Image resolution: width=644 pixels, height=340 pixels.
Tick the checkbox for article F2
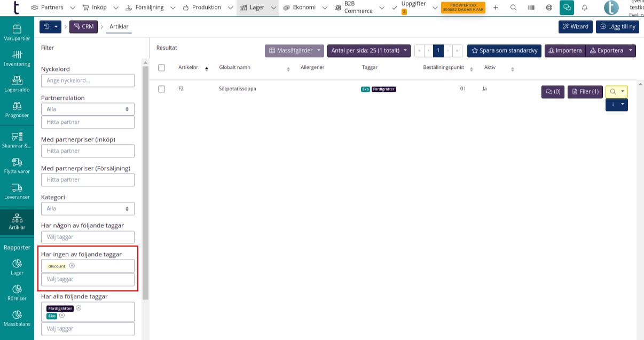(x=162, y=89)
